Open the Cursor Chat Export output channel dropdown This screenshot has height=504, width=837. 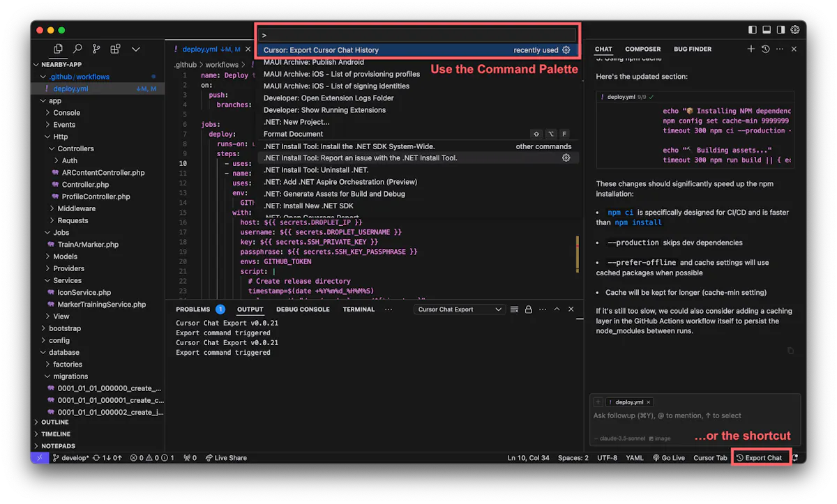click(460, 310)
